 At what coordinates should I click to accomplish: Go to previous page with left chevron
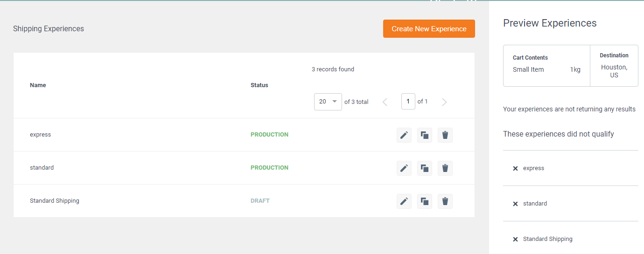385,102
